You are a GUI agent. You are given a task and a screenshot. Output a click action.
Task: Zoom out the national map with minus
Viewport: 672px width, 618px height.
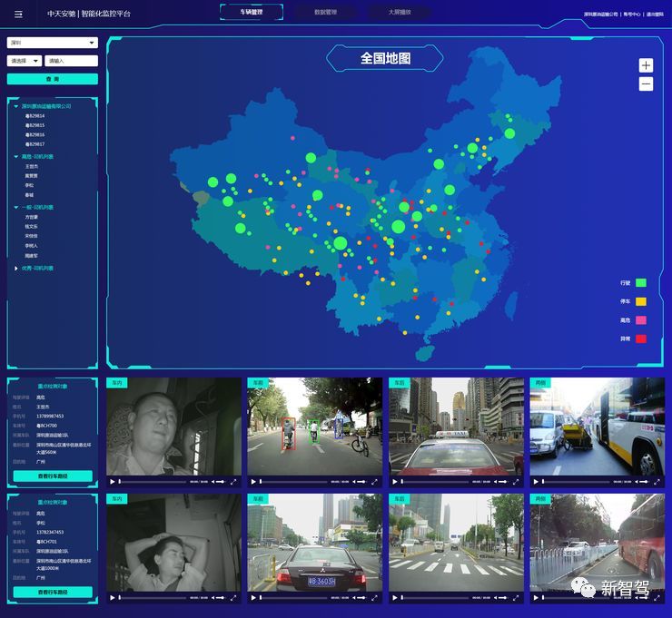point(646,83)
